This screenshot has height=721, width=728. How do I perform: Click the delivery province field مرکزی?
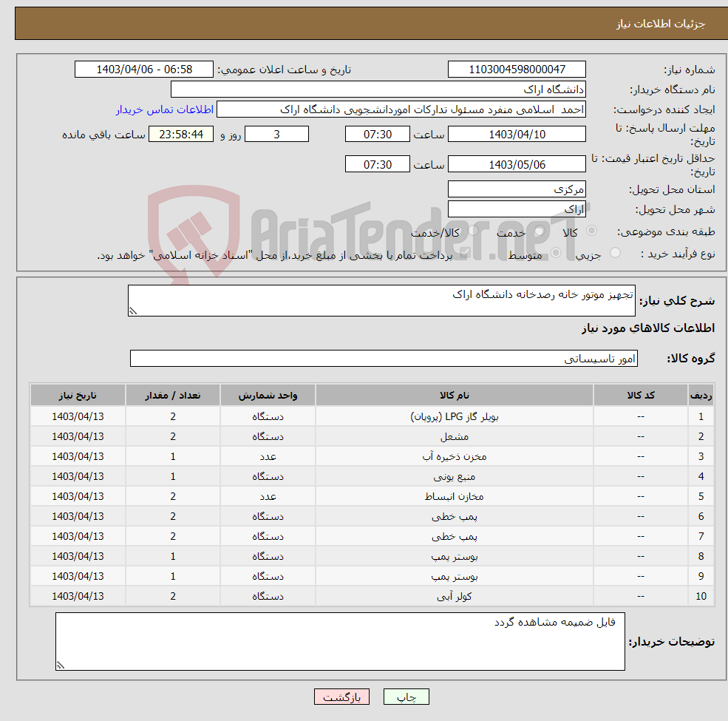[517, 189]
